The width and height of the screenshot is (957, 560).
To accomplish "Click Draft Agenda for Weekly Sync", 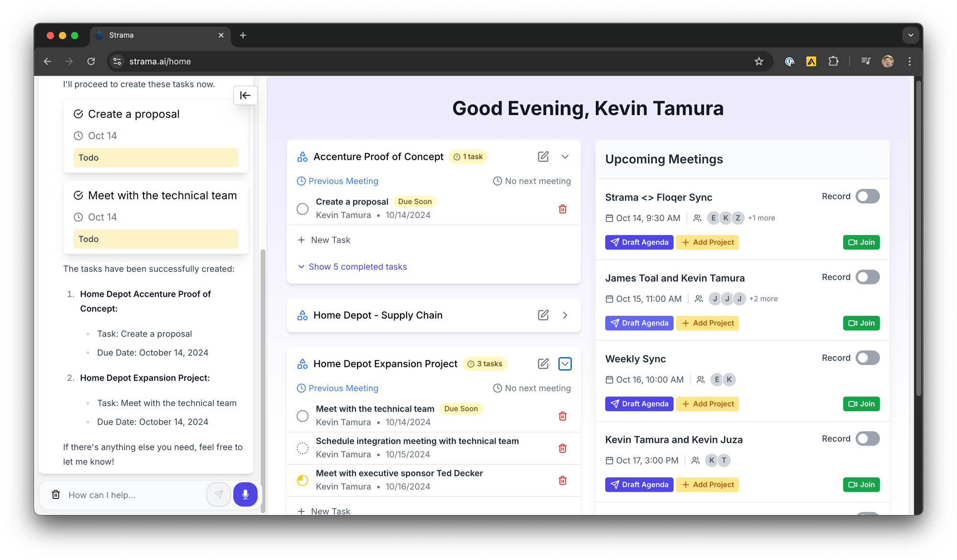I will 639,404.
